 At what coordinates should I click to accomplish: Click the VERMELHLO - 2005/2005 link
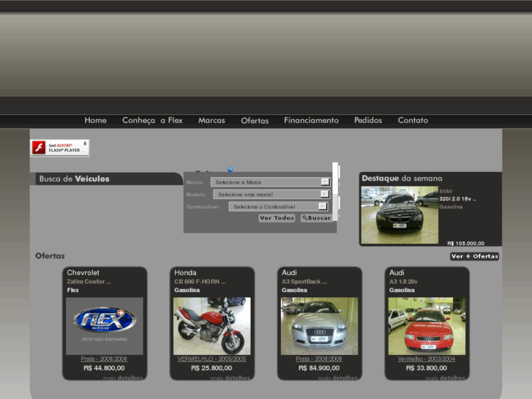[x=211, y=359]
